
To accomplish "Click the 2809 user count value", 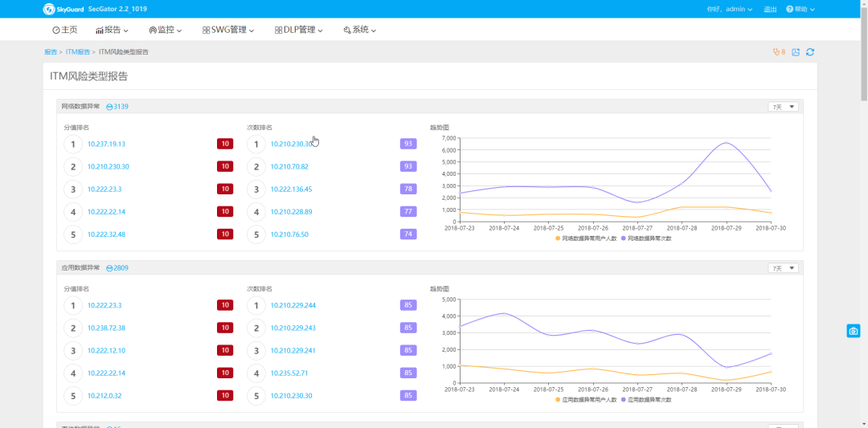I will [121, 268].
